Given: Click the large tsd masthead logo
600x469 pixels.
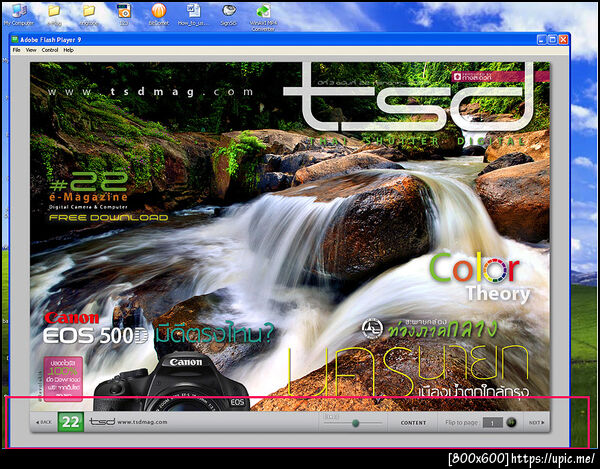Looking at the screenshot, I should 409,98.
